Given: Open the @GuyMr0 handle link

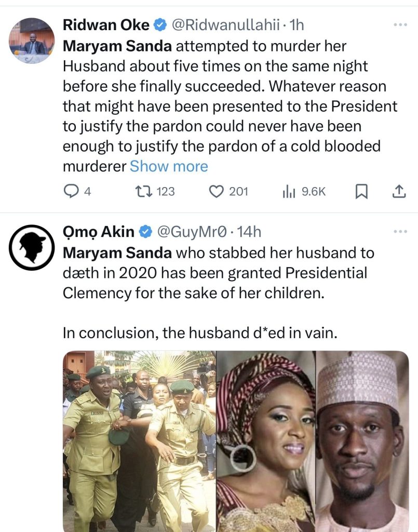Looking at the screenshot, I should (192, 232).
